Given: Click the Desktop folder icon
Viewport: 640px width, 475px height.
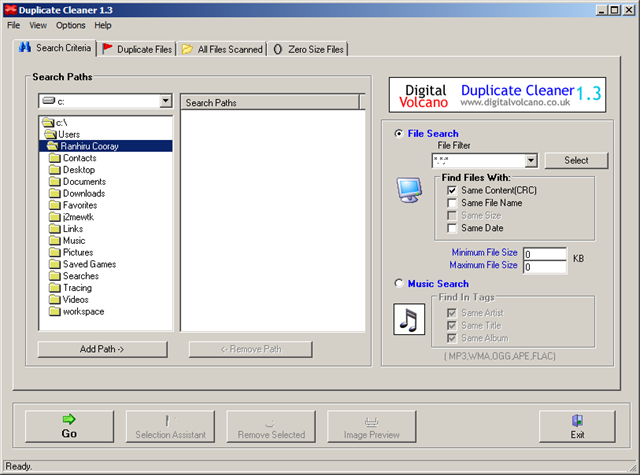Looking at the screenshot, I should [x=54, y=170].
